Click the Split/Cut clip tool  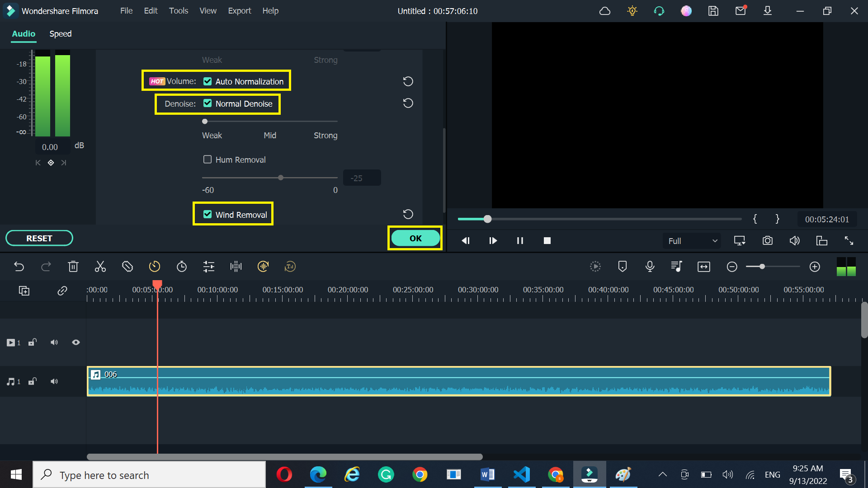click(x=100, y=266)
